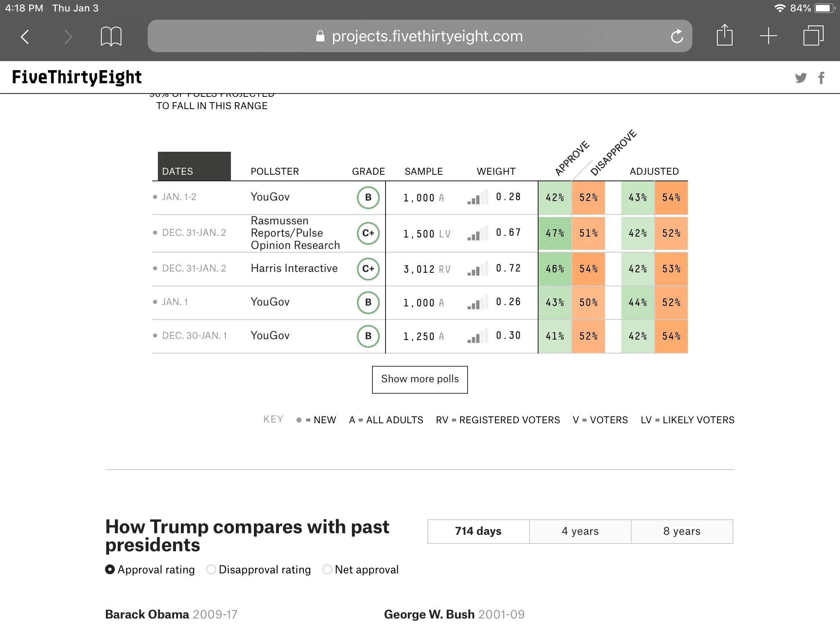Tap the weight bars icon beside 0.26
Screen dimensions: 840x630
pos(477,302)
